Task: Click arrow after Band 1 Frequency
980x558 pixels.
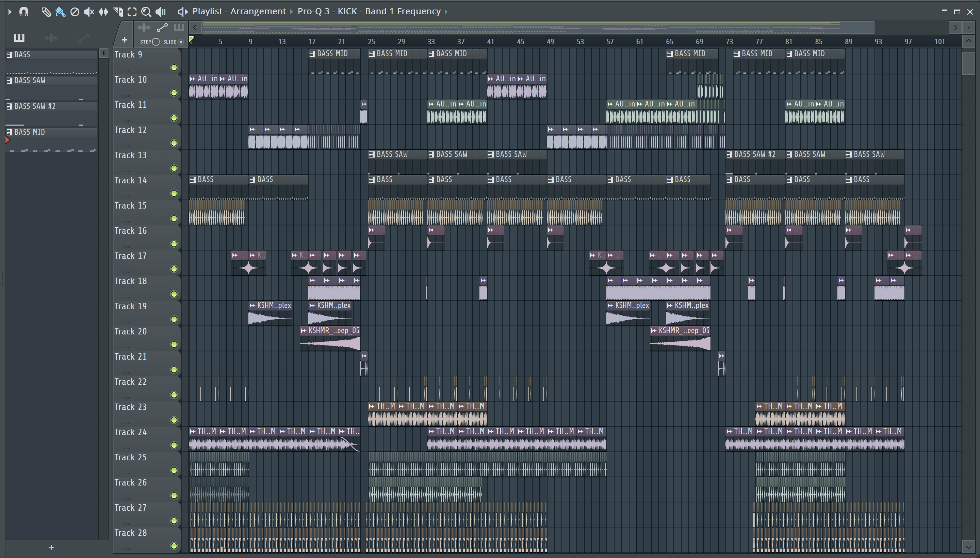Action: 446,12
